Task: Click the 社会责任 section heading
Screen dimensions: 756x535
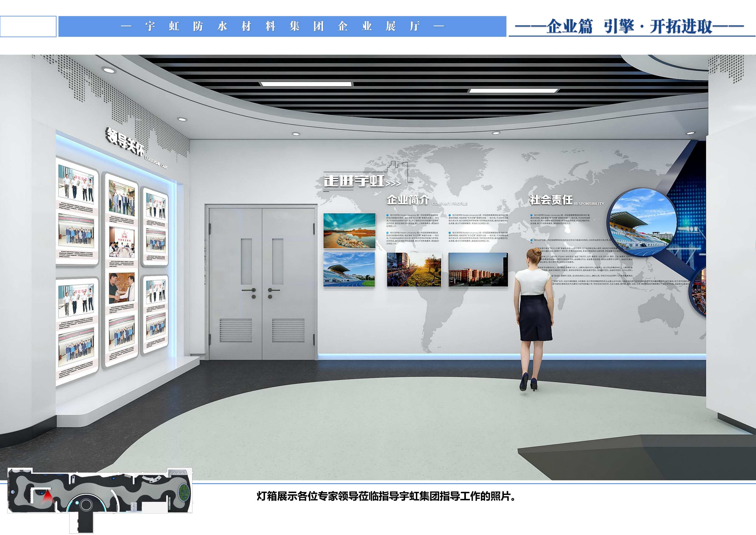Action: tap(551, 200)
